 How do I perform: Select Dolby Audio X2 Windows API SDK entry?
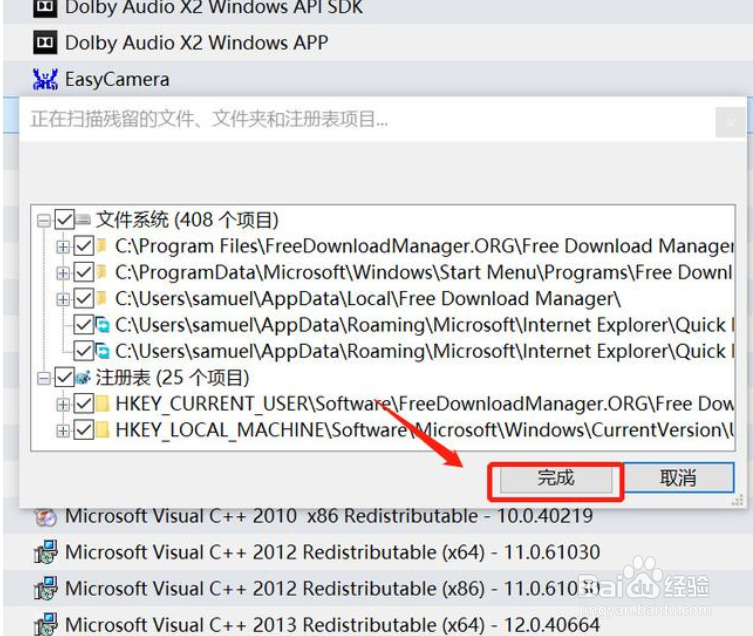click(214, 8)
